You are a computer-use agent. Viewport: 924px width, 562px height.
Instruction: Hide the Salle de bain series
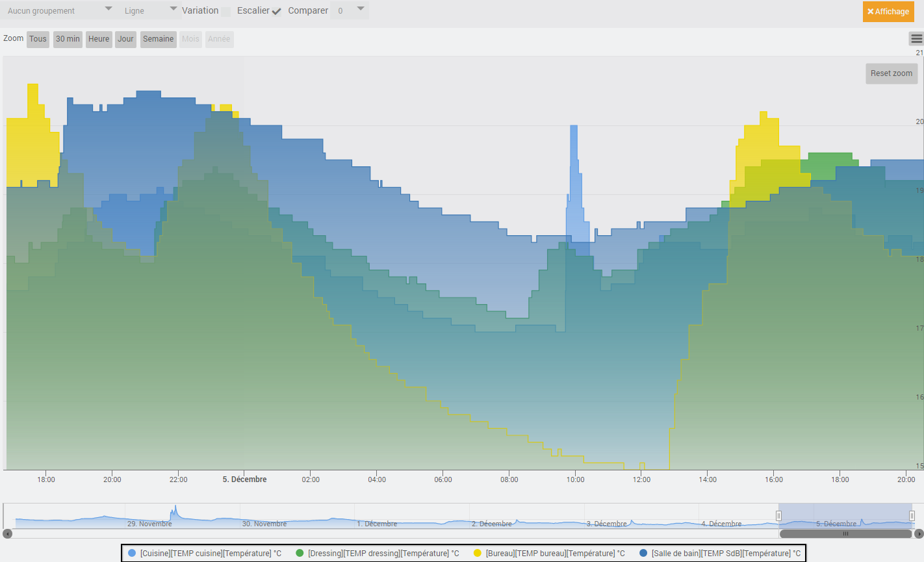tap(720, 554)
